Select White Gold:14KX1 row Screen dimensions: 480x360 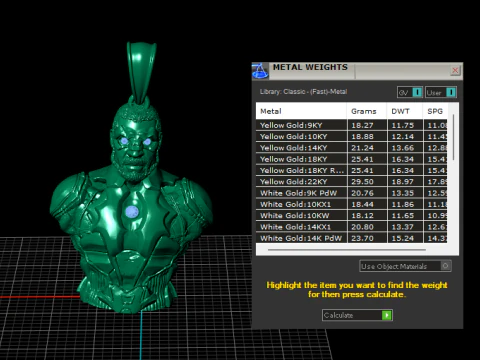click(x=352, y=227)
